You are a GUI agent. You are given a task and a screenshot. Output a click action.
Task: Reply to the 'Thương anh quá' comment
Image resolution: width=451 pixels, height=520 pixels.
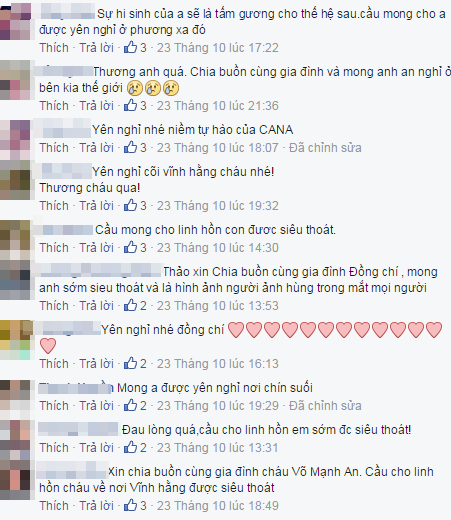(x=96, y=106)
